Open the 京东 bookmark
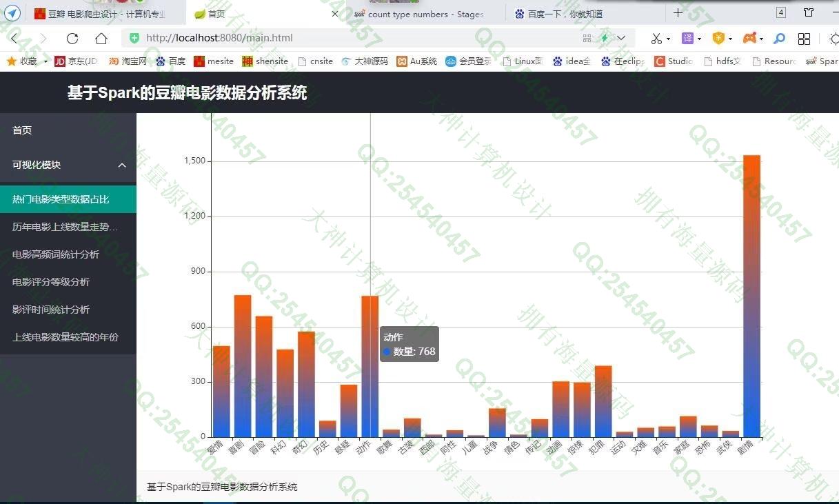The height and width of the screenshot is (504, 839). (76, 61)
